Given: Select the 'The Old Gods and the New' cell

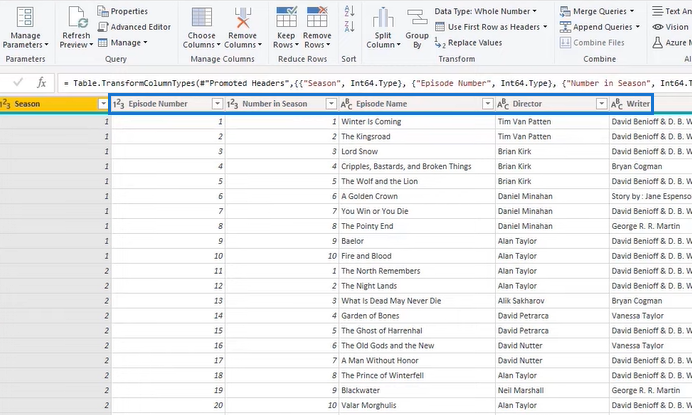Looking at the screenshot, I should 417,346.
